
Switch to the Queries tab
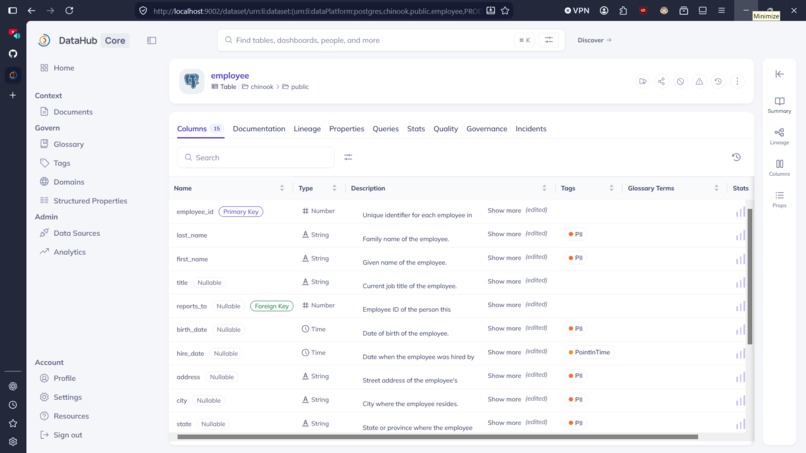pyautogui.click(x=386, y=129)
